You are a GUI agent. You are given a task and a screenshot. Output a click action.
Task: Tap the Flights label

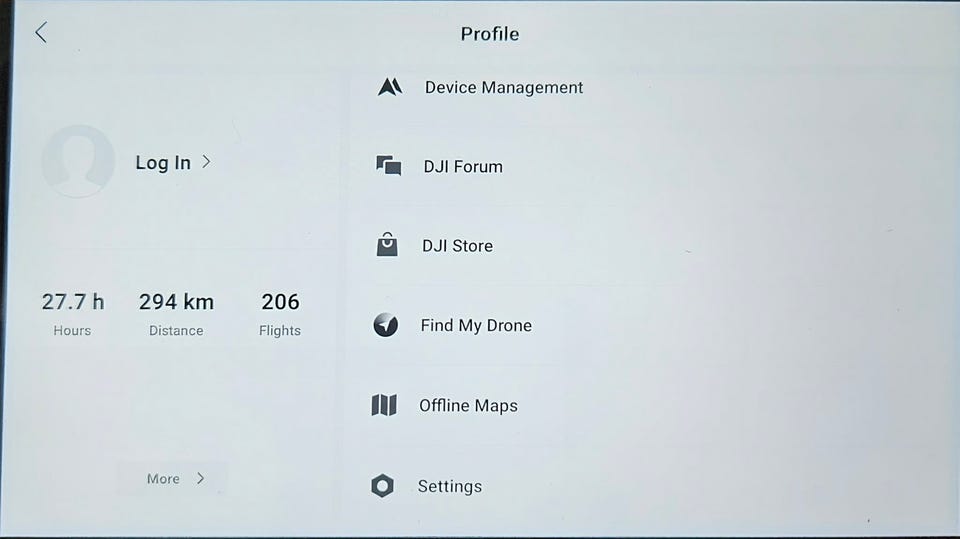(280, 331)
